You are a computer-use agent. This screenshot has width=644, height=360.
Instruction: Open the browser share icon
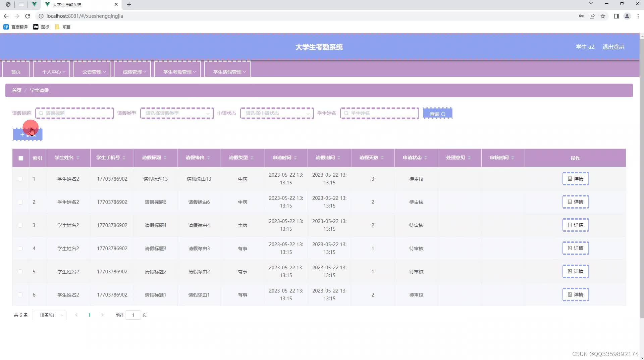pos(592,16)
